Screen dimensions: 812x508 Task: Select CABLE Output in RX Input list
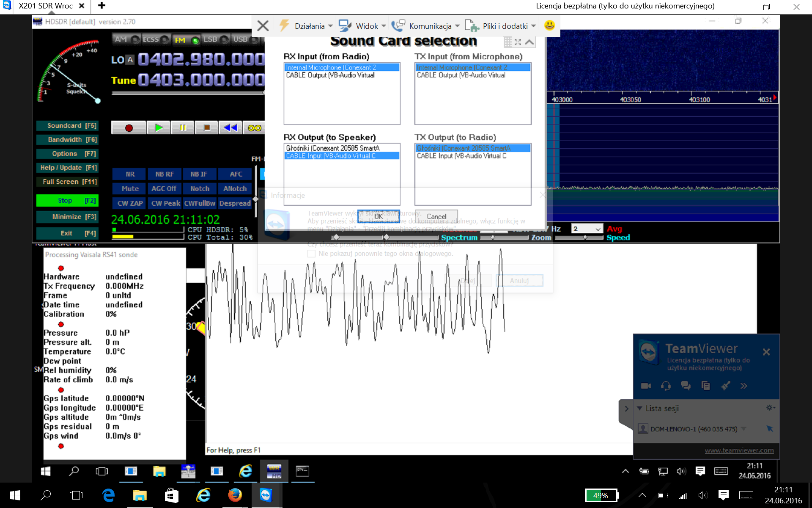pos(342,75)
